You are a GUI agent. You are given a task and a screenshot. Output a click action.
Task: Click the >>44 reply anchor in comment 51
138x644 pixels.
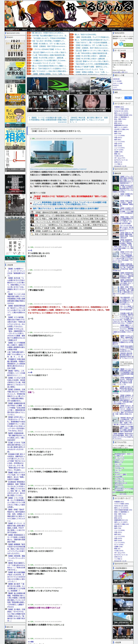tap(31, 642)
